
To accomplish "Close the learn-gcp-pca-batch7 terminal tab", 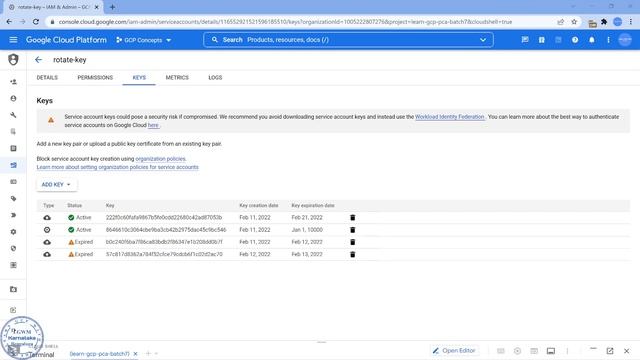I will pos(136,354).
